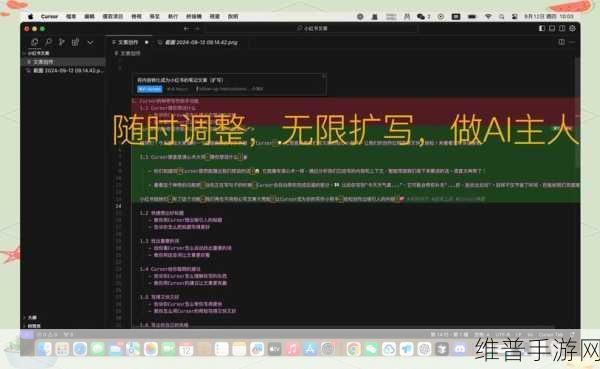
Task: Open Control Center in menu bar
Action: (515, 16)
